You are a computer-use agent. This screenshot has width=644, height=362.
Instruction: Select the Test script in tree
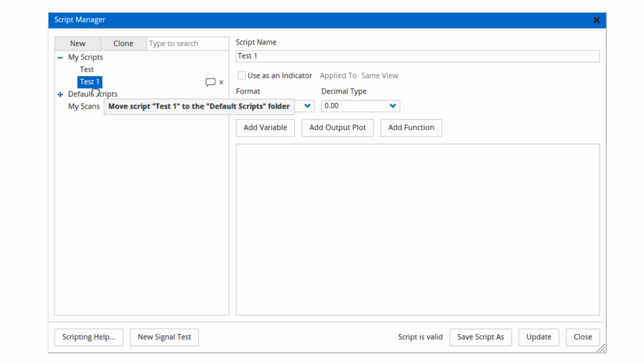point(87,69)
